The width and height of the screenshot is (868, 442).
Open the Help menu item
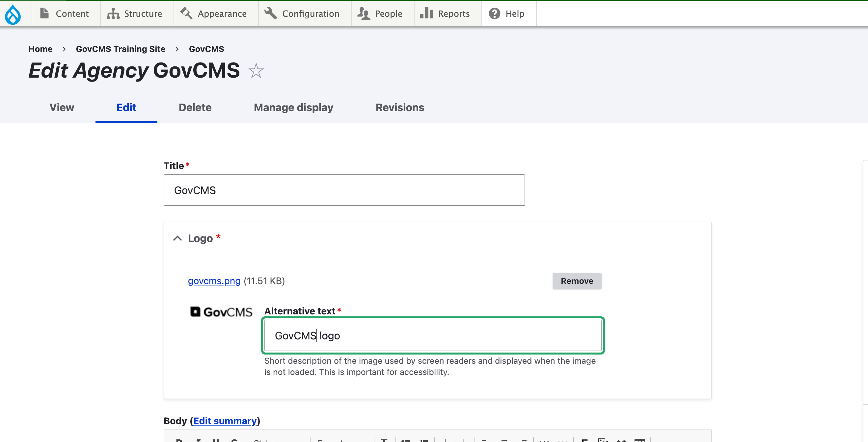[x=507, y=14]
